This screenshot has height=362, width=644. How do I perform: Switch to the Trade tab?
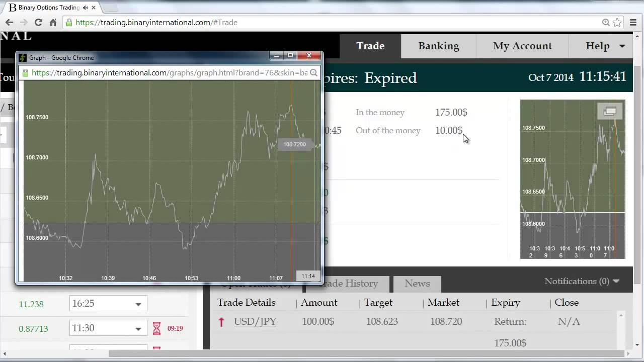[x=370, y=46]
